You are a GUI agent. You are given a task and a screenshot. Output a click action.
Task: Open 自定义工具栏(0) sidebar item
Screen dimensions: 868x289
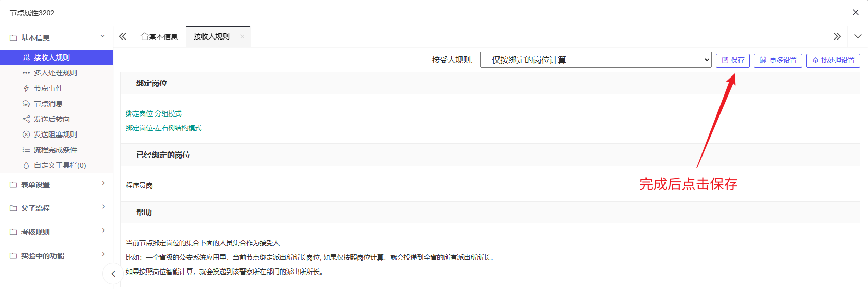[56, 165]
